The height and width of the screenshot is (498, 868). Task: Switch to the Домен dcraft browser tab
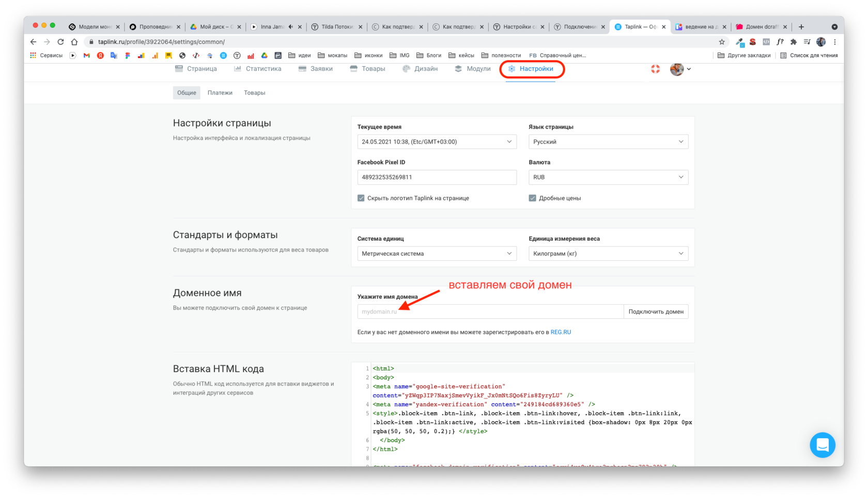(x=762, y=27)
